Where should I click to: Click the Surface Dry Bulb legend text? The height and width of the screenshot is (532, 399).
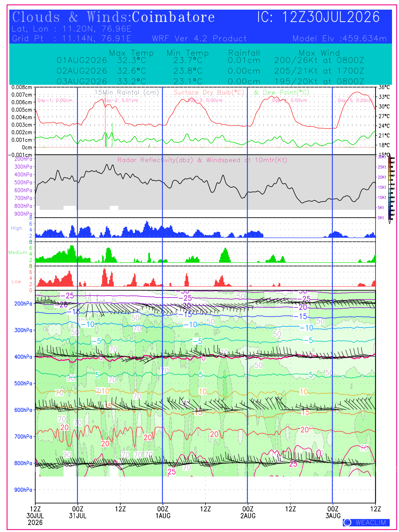point(209,92)
